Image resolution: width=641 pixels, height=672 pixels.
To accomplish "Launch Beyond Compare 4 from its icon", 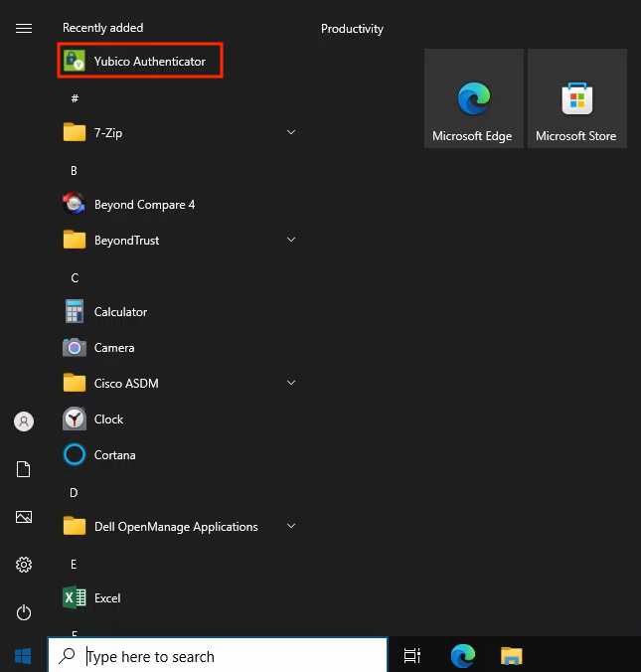I will 75,204.
